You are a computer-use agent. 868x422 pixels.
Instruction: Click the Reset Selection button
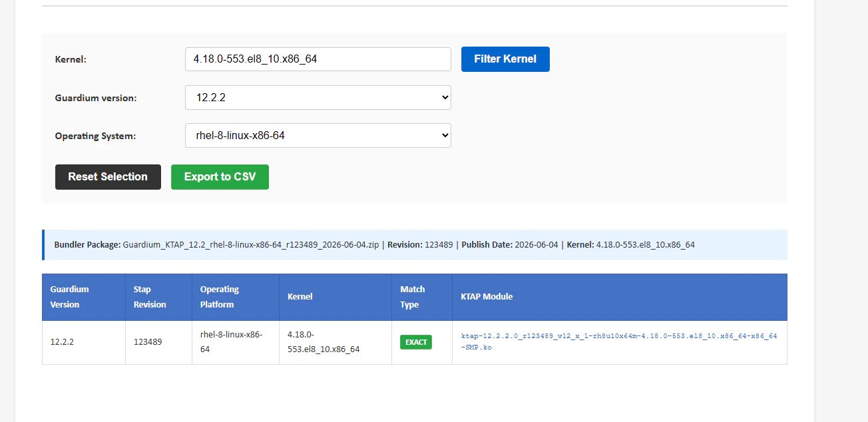(x=108, y=177)
